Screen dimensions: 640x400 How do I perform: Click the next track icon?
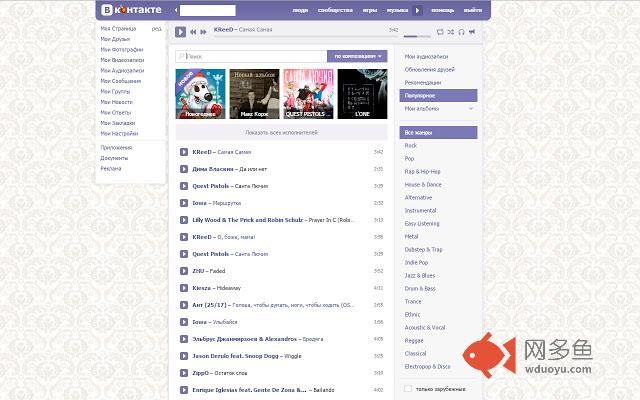[x=204, y=32]
